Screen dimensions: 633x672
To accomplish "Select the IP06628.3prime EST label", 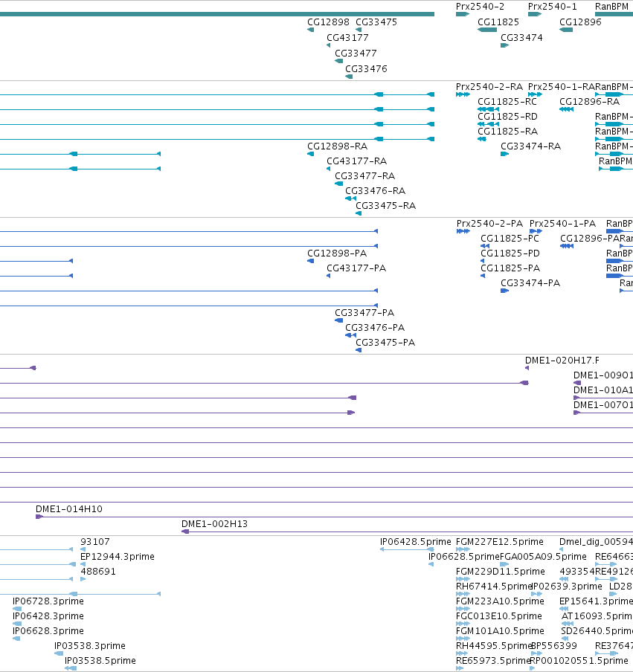I will pyautogui.click(x=48, y=631).
